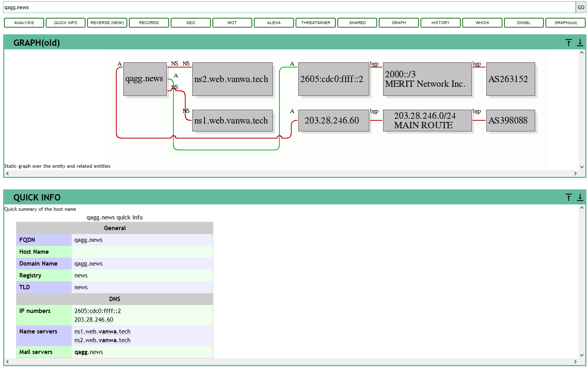Click the Registry value news
This screenshot has height=367, width=588.
[x=81, y=275]
